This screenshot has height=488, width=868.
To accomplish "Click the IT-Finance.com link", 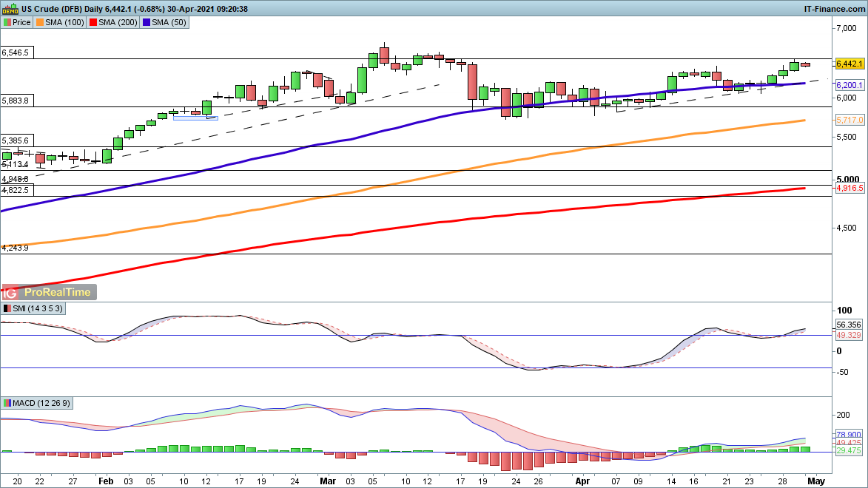I will pos(834,9).
